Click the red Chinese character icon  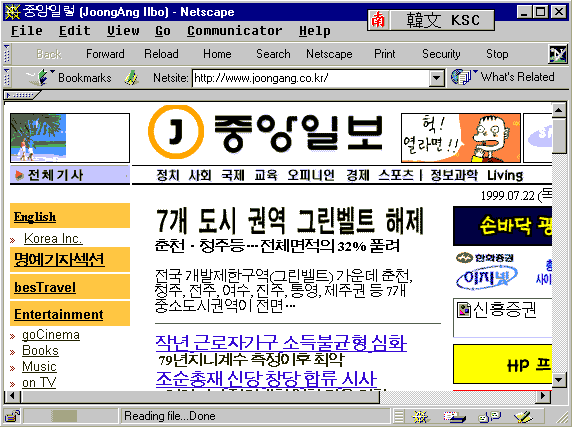point(378,20)
